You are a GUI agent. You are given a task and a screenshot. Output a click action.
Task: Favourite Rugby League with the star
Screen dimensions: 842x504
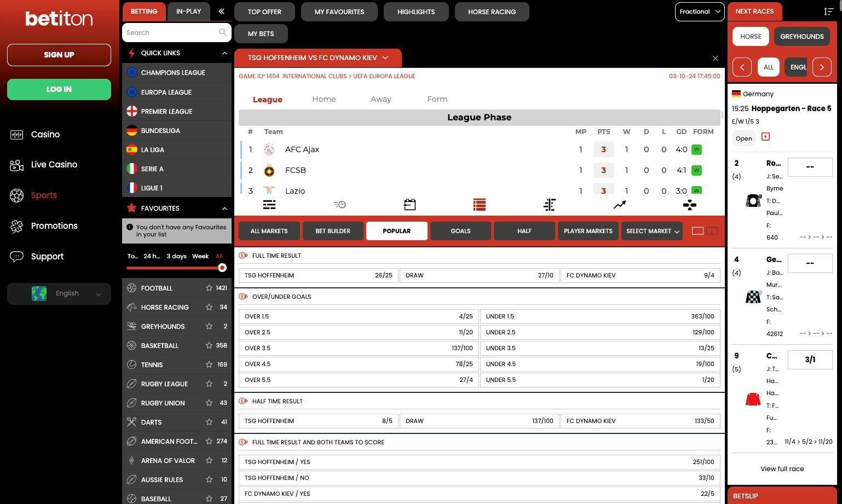209,384
